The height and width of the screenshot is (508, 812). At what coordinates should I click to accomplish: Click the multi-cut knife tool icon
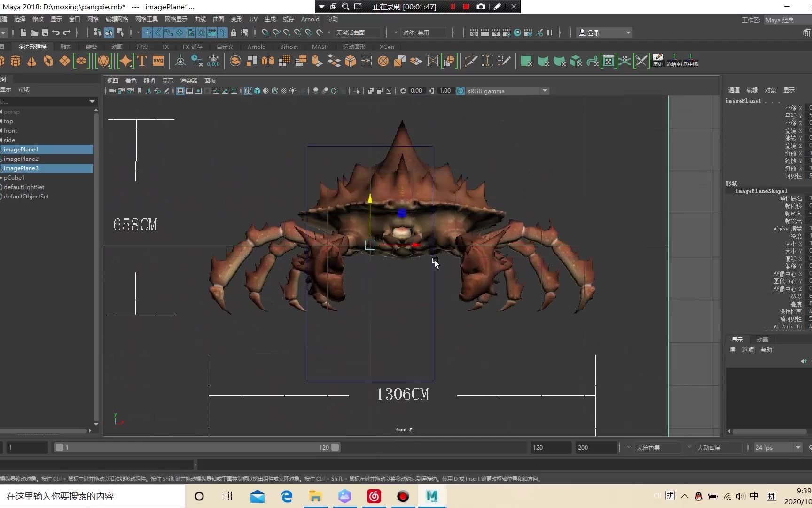click(x=471, y=61)
